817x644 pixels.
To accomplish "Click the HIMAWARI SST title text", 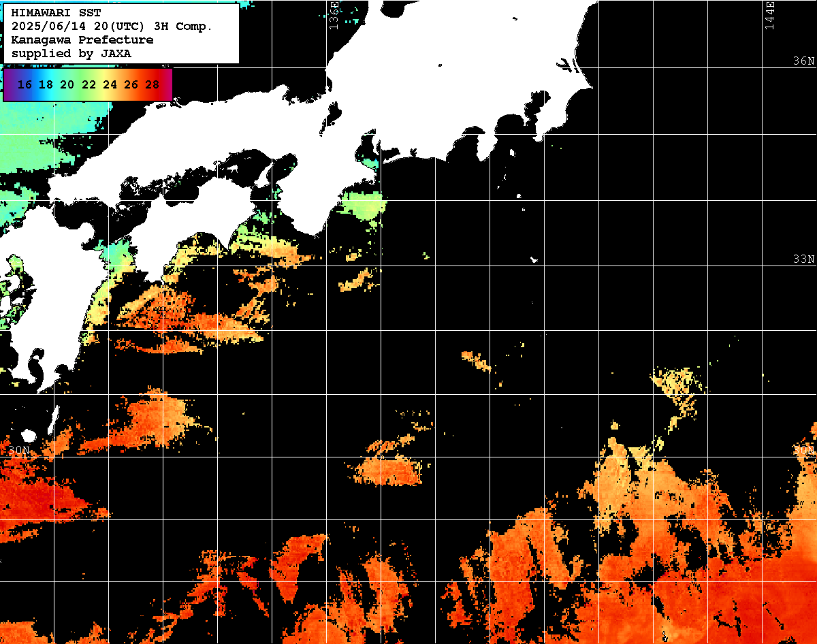I will tap(56, 14).
